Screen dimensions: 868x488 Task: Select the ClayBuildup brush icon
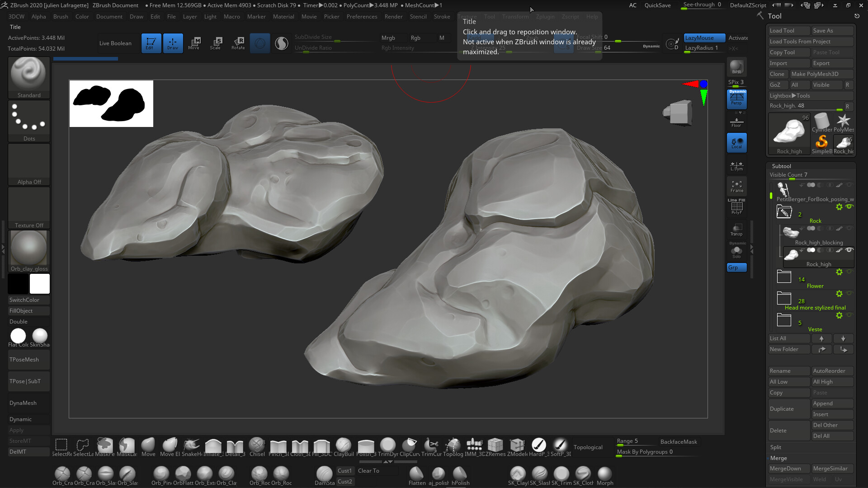pos(344,447)
